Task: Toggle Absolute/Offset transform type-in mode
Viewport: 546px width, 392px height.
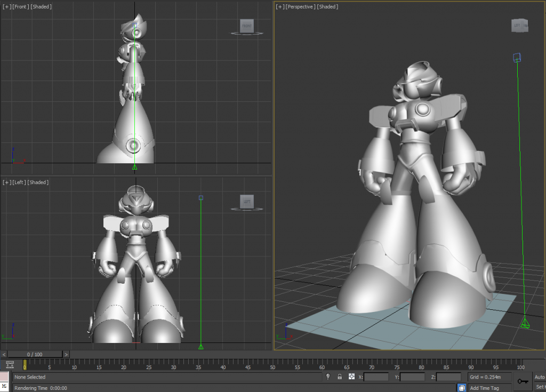Action: pos(351,377)
